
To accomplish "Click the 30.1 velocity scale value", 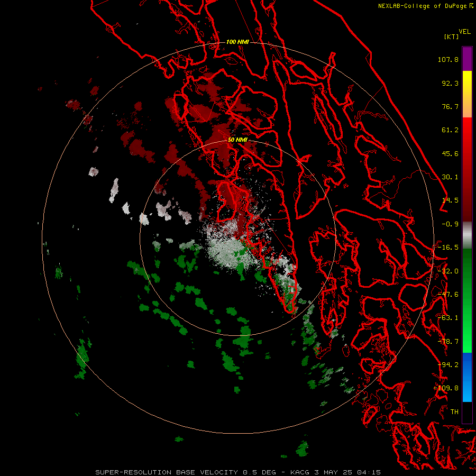I will [x=450, y=177].
